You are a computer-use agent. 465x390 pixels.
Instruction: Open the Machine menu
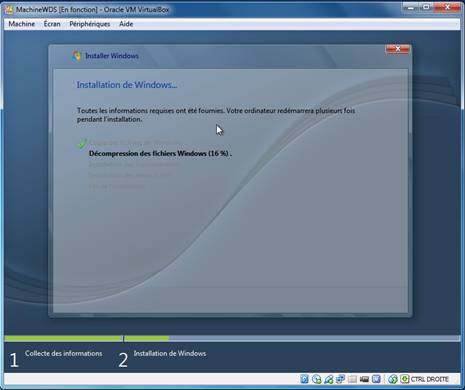click(x=22, y=24)
